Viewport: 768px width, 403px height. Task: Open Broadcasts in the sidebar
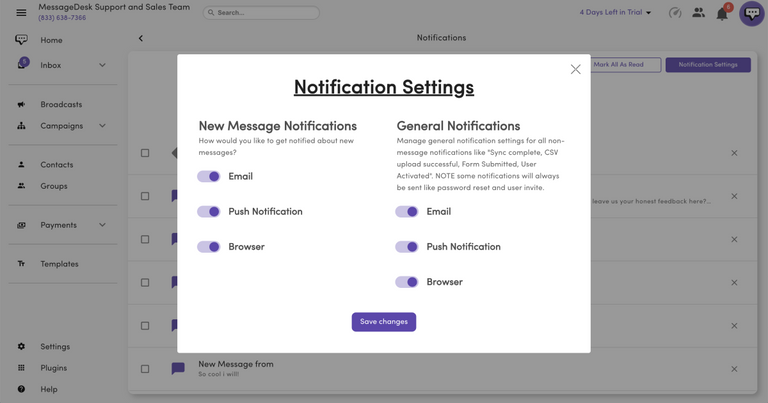pos(61,104)
